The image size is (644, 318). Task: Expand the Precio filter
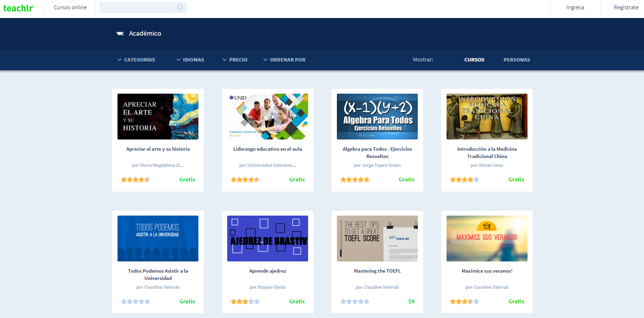(235, 60)
